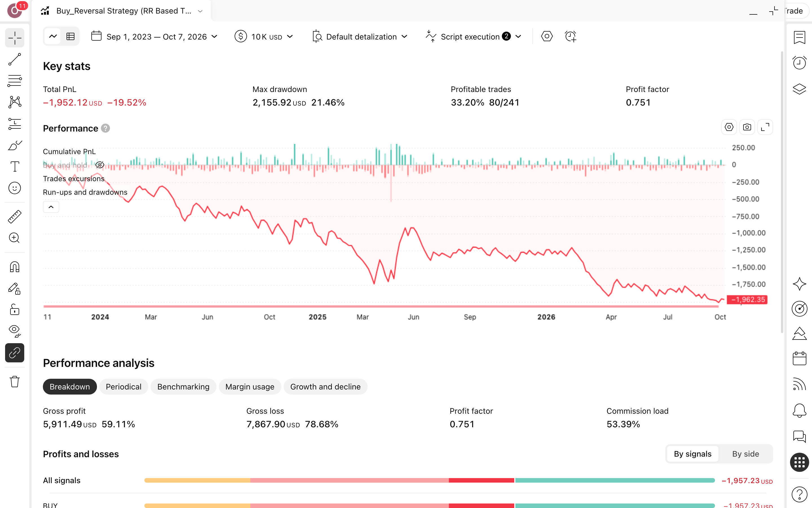Switch to the Benchmarking tab
The image size is (812, 508).
pyautogui.click(x=183, y=387)
